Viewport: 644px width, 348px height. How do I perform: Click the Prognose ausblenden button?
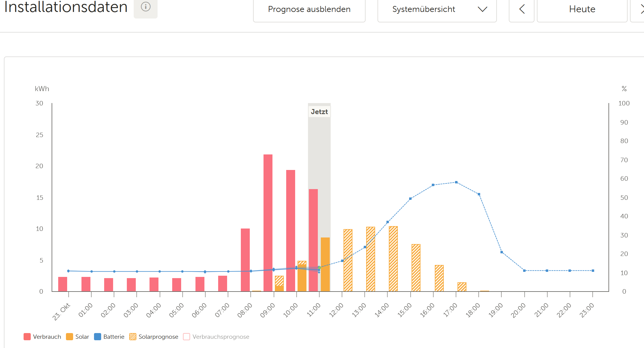click(x=309, y=9)
